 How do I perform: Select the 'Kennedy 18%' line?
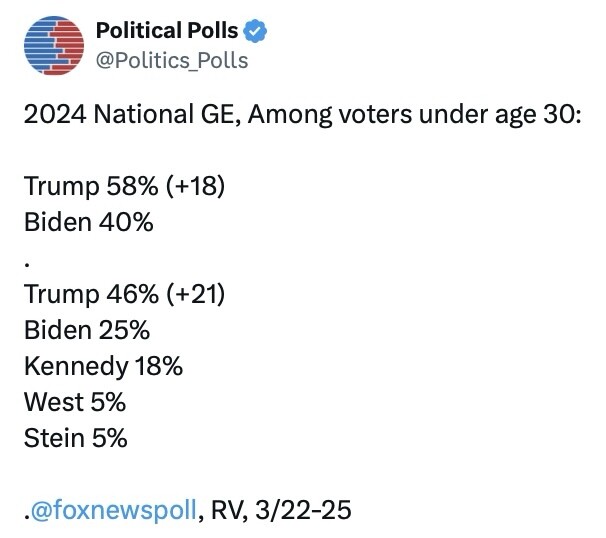click(103, 366)
